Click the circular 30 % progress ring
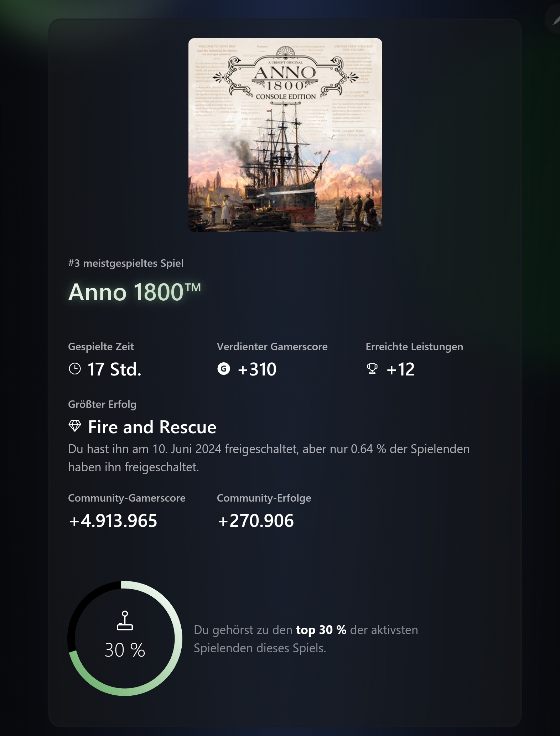Image resolution: width=560 pixels, height=736 pixels. (125, 638)
